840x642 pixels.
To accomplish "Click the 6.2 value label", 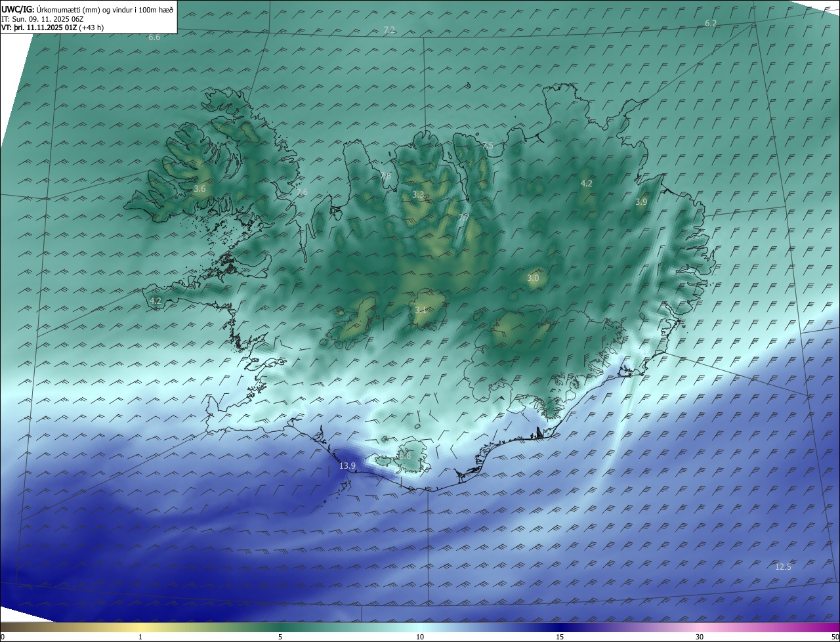I will coord(711,23).
